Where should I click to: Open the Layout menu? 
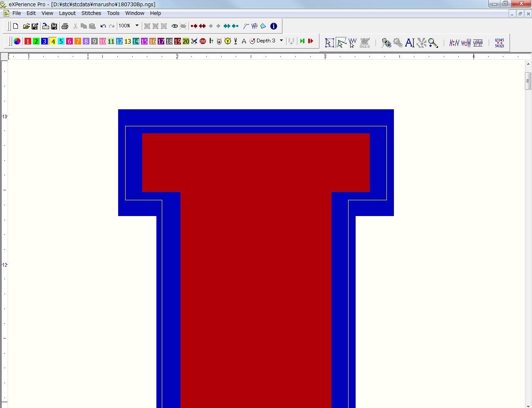click(67, 13)
